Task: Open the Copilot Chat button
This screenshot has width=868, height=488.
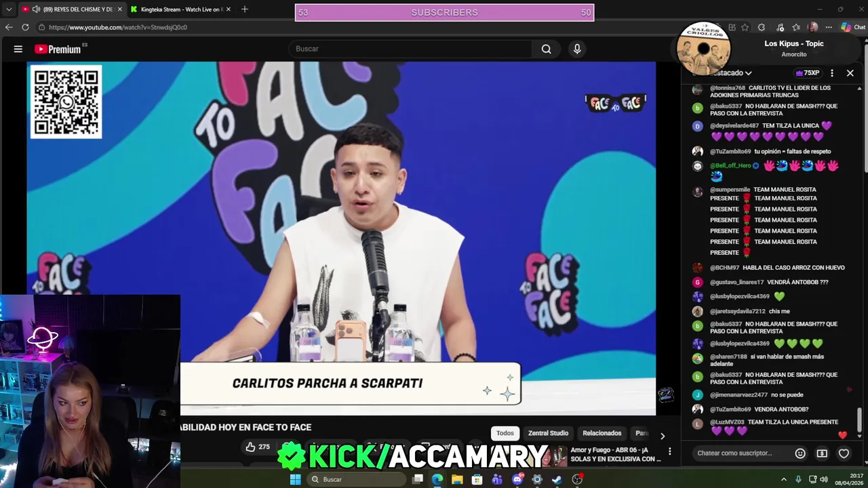Action: point(853,27)
